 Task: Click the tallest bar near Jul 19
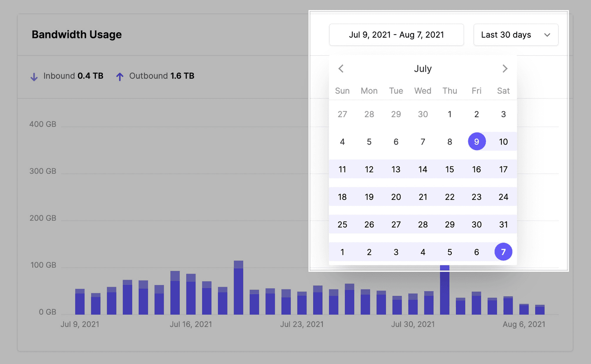(x=239, y=288)
